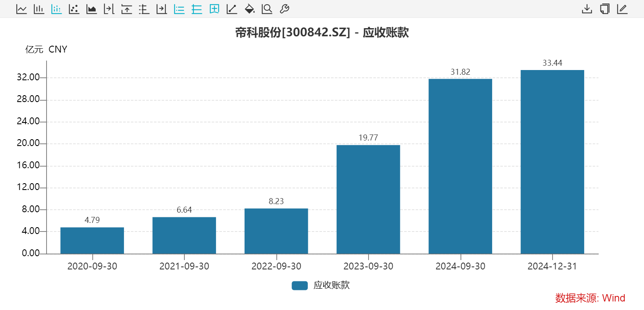Click the 2020-09-30 axis label

(x=92, y=266)
